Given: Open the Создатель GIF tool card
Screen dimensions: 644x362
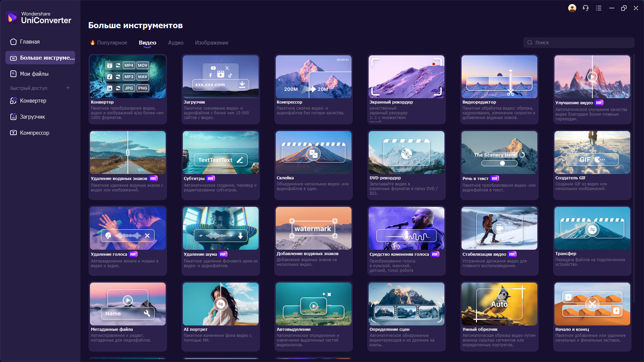Looking at the screenshot, I should coord(592,165).
